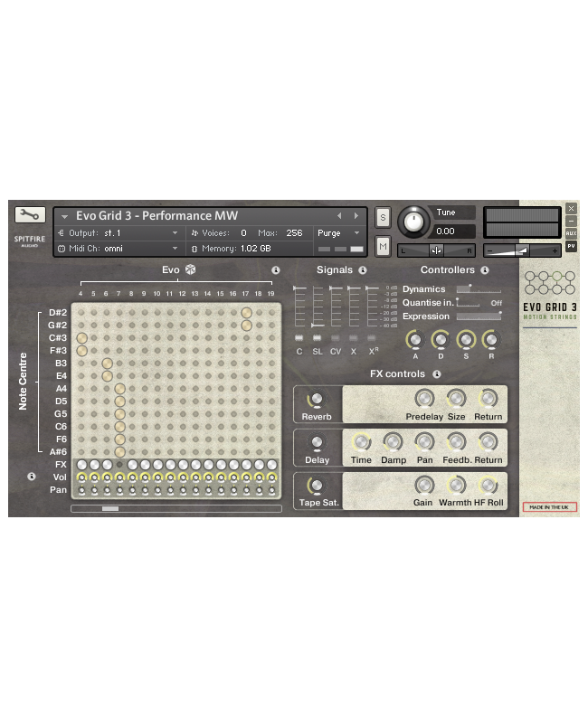588x718 pixels.
Task: Toggle the CV signal chip
Action: point(336,338)
